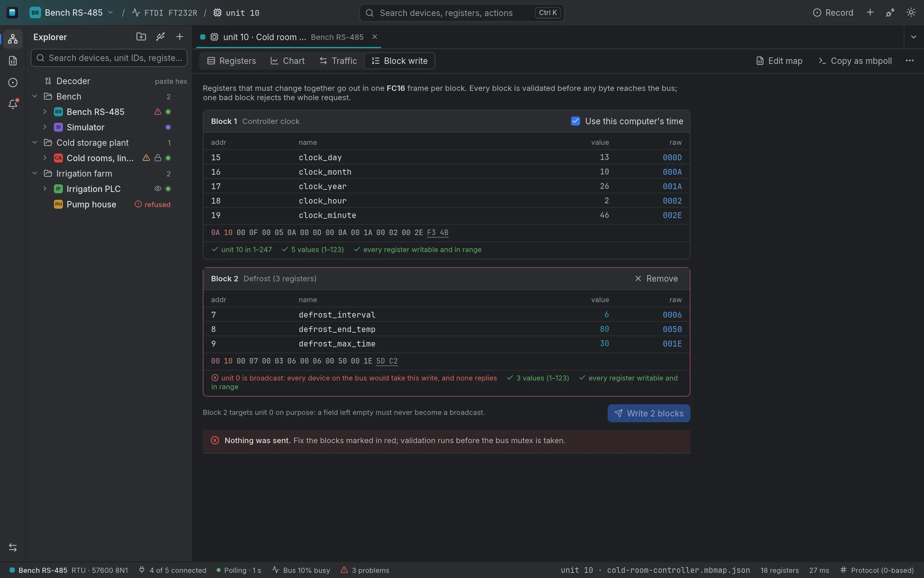Click warning triangle on Bench RS-485 row

pos(158,112)
